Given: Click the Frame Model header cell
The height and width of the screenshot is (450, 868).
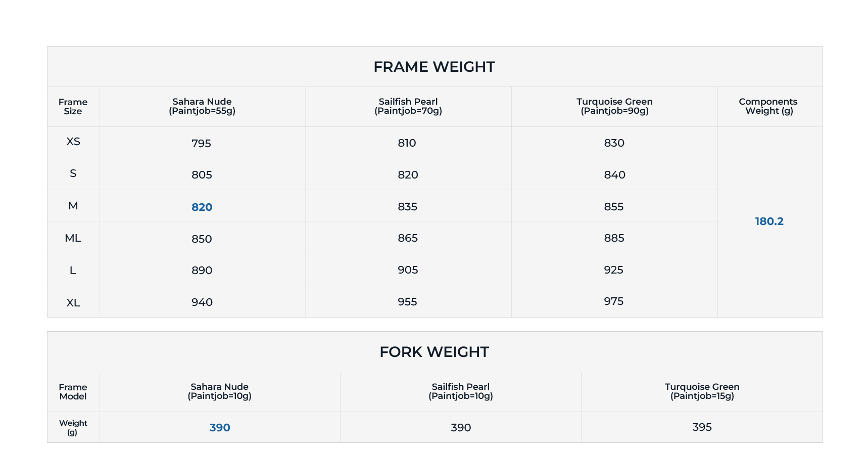Looking at the screenshot, I should click(x=73, y=392).
